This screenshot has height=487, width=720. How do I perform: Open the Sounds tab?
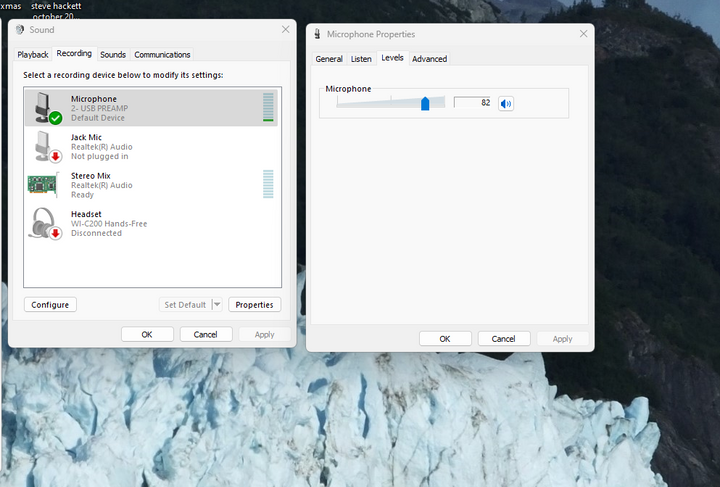tap(113, 55)
